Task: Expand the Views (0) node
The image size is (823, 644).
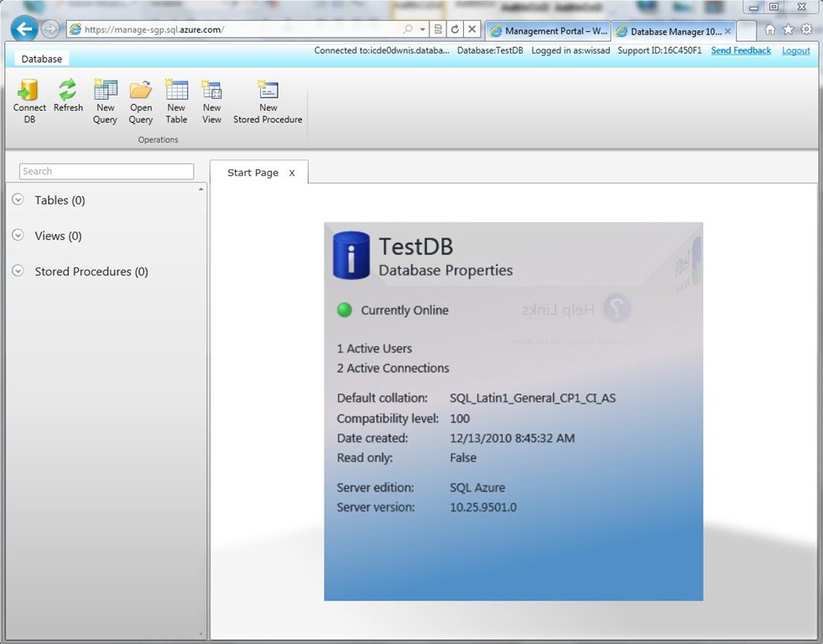Action: click(x=18, y=235)
